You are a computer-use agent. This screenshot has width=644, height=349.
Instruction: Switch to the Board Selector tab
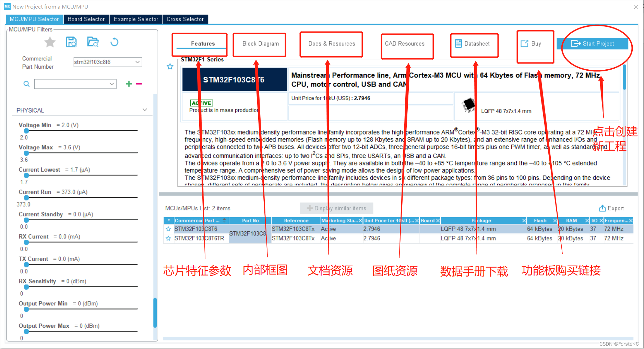86,19
